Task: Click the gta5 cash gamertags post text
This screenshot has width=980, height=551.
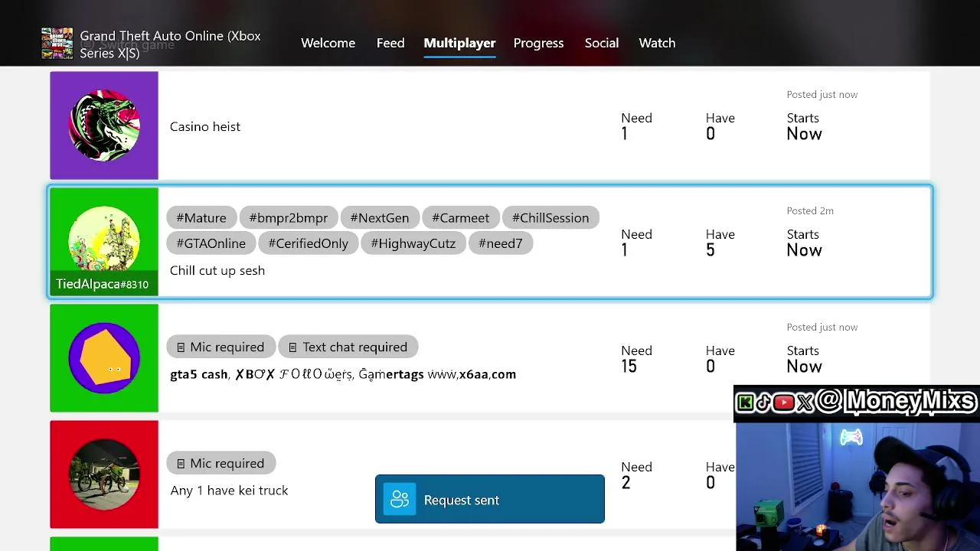Action: (x=343, y=374)
